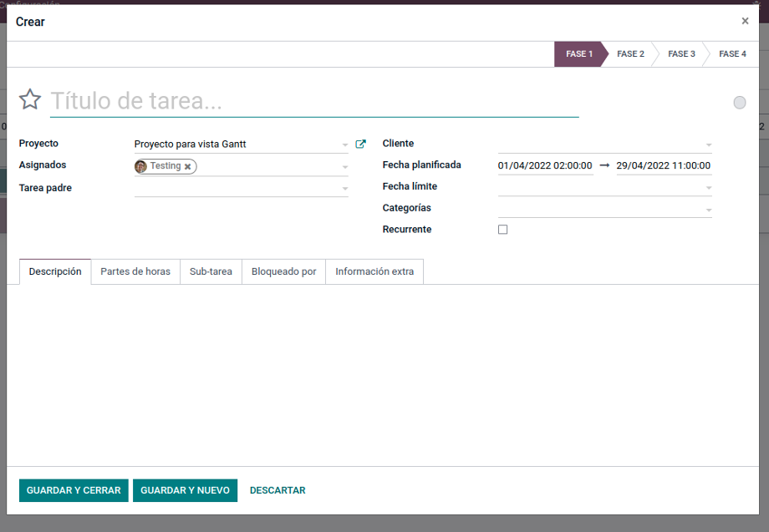Click Guardar y Cerrar button
Image resolution: width=769 pixels, height=532 pixels.
[x=74, y=490]
